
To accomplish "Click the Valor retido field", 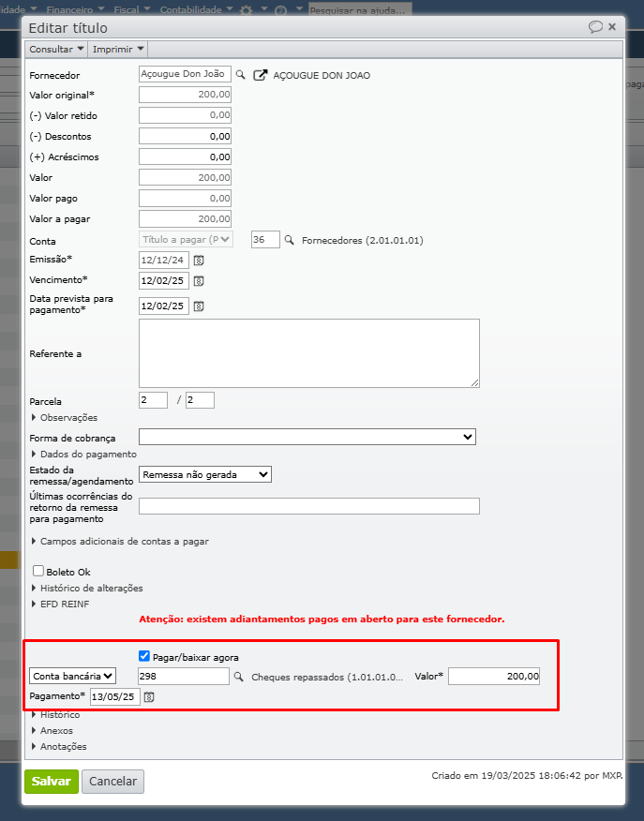I will click(x=185, y=115).
